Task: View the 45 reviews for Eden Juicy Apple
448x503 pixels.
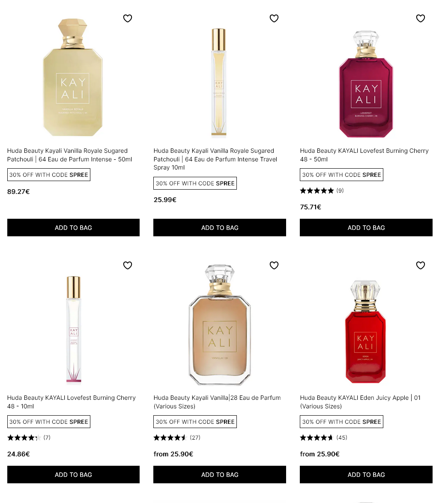Action: pos(324,438)
